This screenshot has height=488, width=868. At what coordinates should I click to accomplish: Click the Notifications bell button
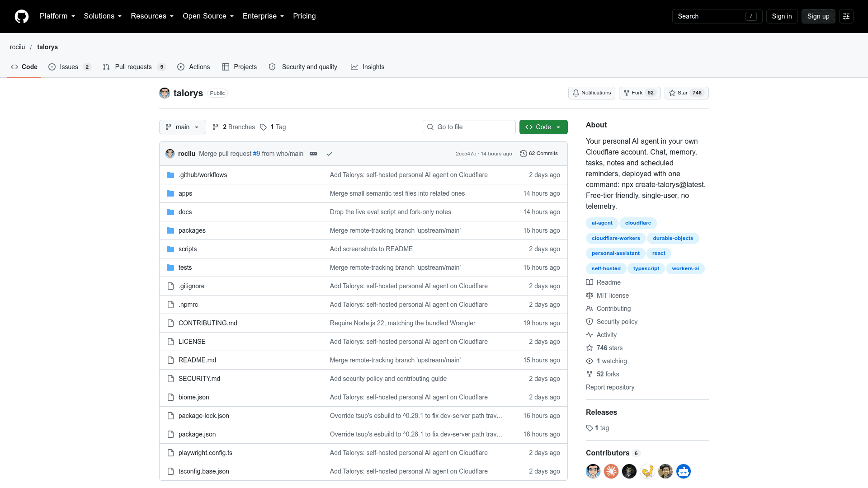click(x=592, y=93)
